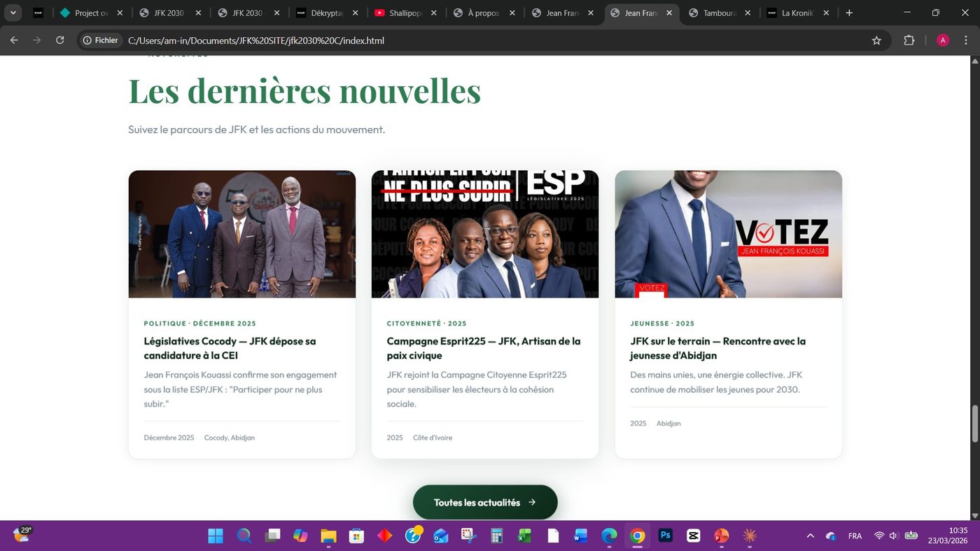Open the Chrome extensions puzzle icon
The width and height of the screenshot is (980, 551).
909,41
